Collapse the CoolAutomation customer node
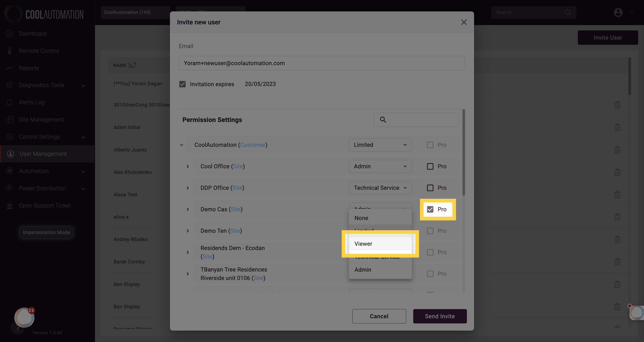 click(182, 145)
